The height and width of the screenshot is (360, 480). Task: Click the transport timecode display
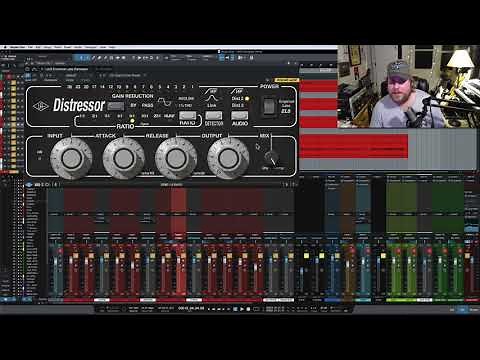pos(191,309)
